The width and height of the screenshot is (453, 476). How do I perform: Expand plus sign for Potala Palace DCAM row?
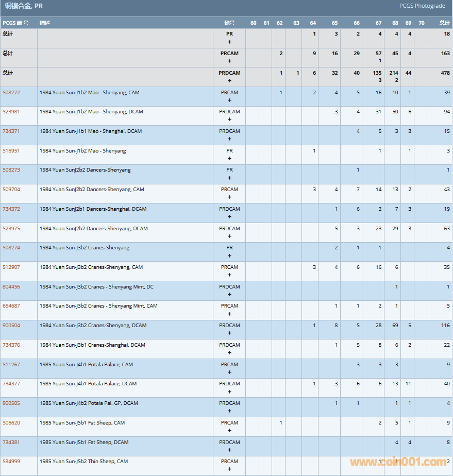pos(229,392)
